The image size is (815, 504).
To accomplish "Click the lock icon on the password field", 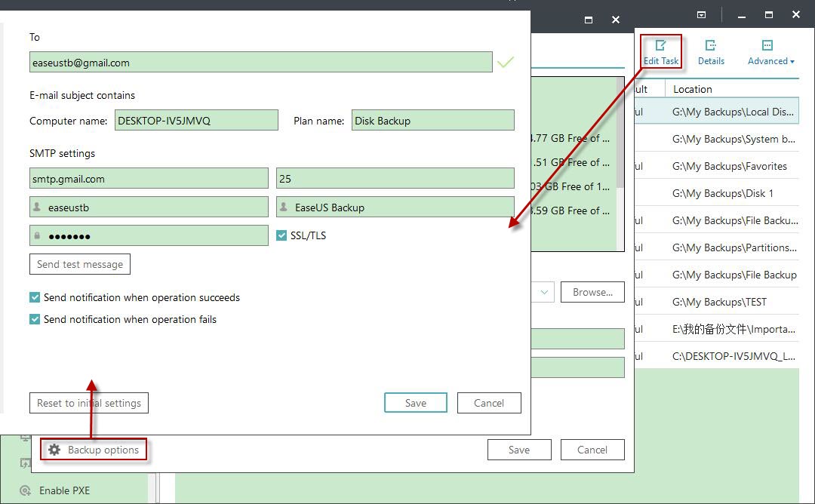I will click(x=39, y=235).
